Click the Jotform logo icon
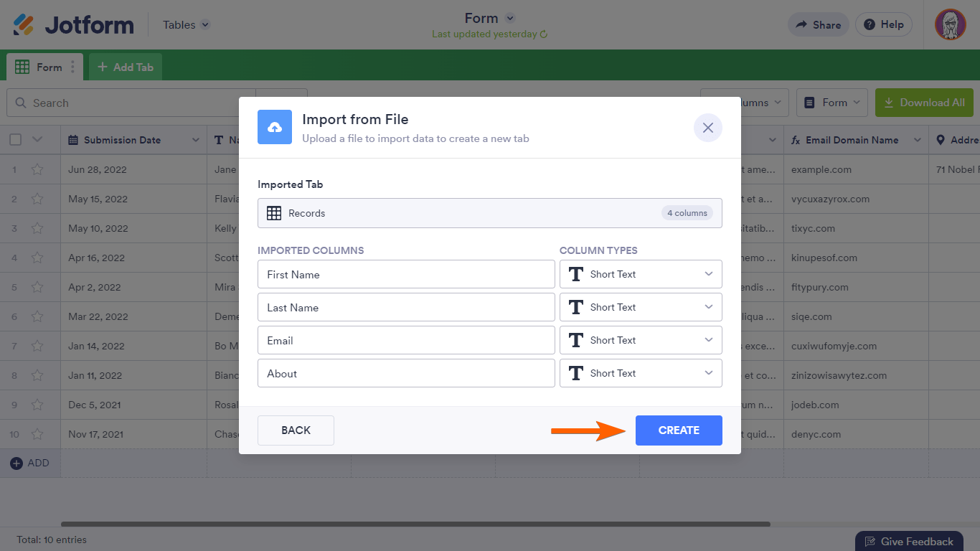 coord(24,24)
